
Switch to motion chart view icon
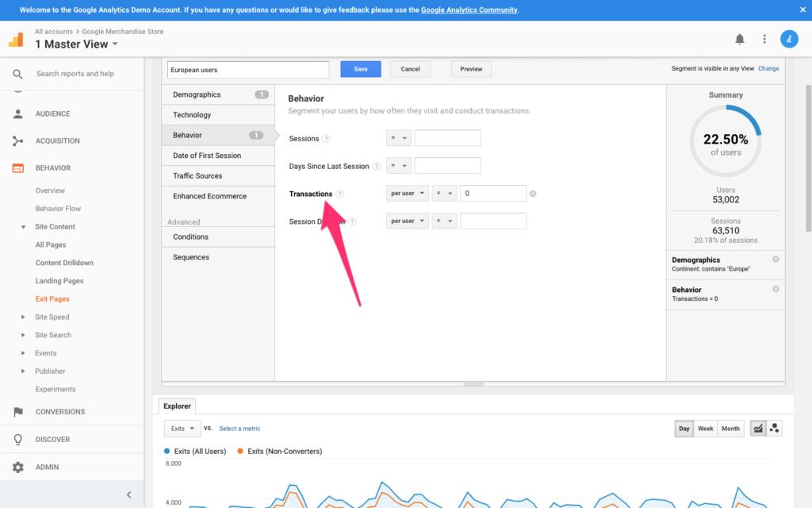point(775,429)
